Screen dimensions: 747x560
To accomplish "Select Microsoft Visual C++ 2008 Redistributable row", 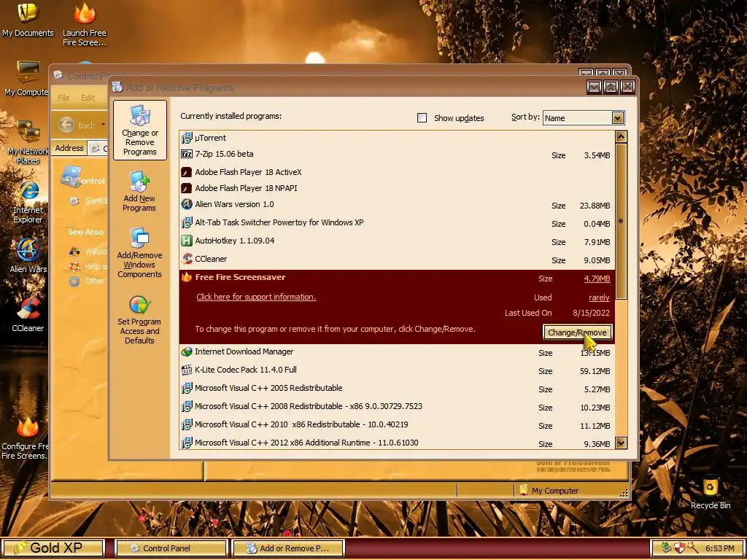I will pos(397,407).
